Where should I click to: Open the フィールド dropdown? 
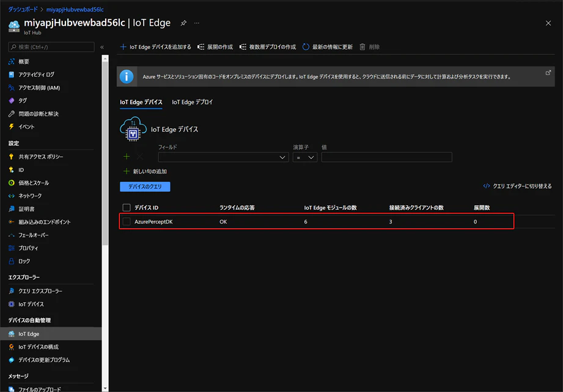point(223,157)
